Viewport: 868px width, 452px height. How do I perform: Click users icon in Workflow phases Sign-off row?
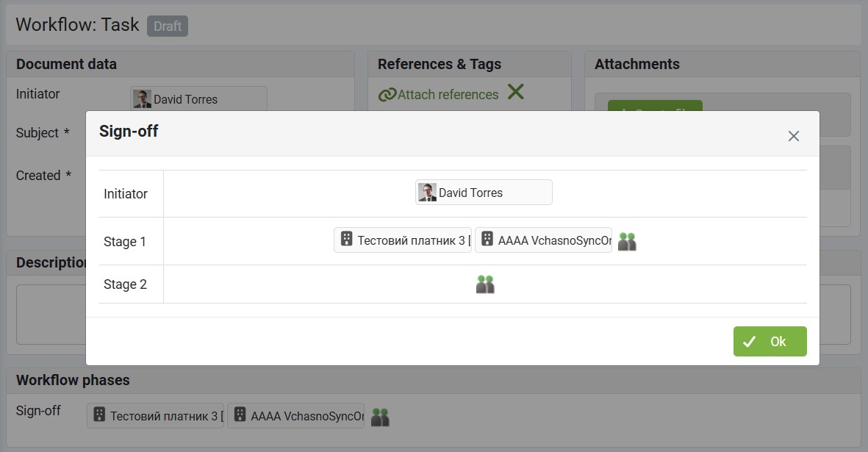[380, 417]
